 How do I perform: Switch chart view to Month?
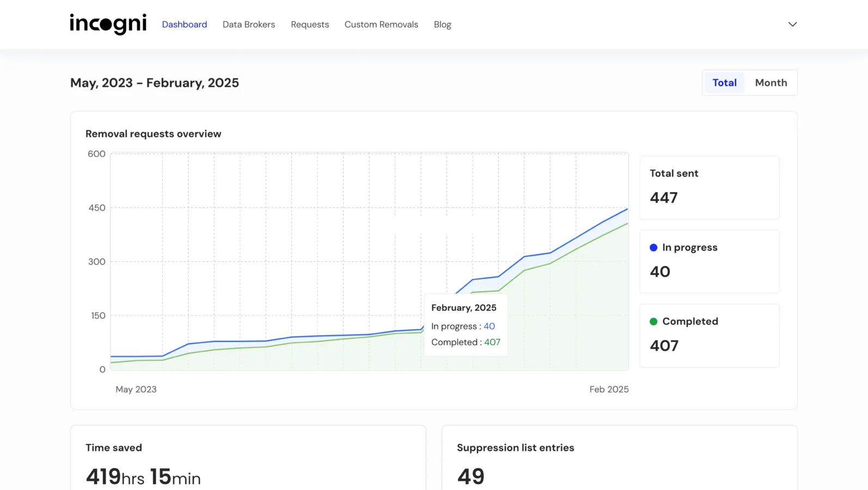[771, 83]
